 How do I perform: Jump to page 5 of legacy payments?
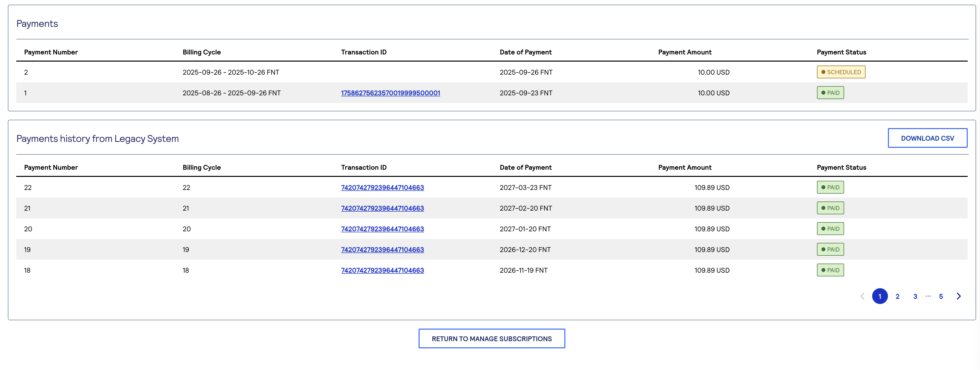(941, 296)
